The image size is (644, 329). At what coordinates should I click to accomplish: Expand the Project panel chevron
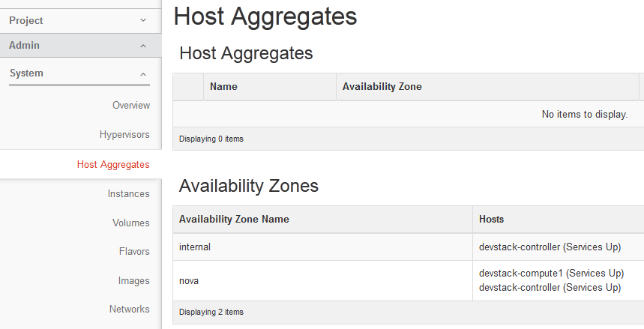pos(143,20)
